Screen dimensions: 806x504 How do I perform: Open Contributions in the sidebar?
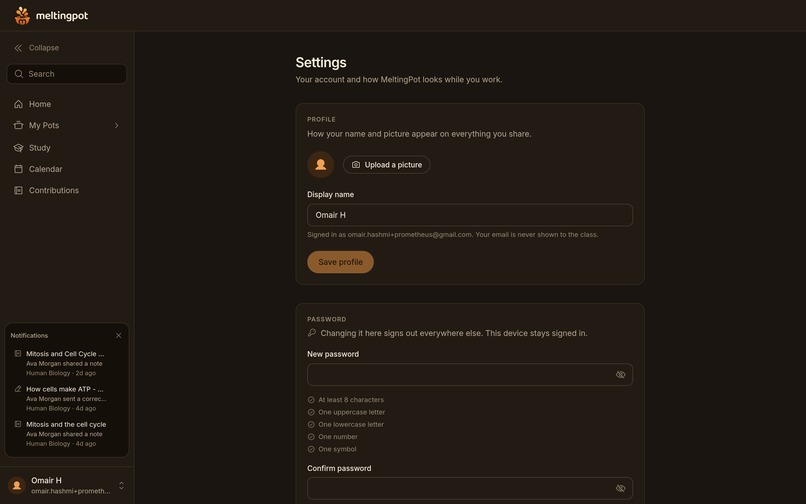[x=67, y=190]
